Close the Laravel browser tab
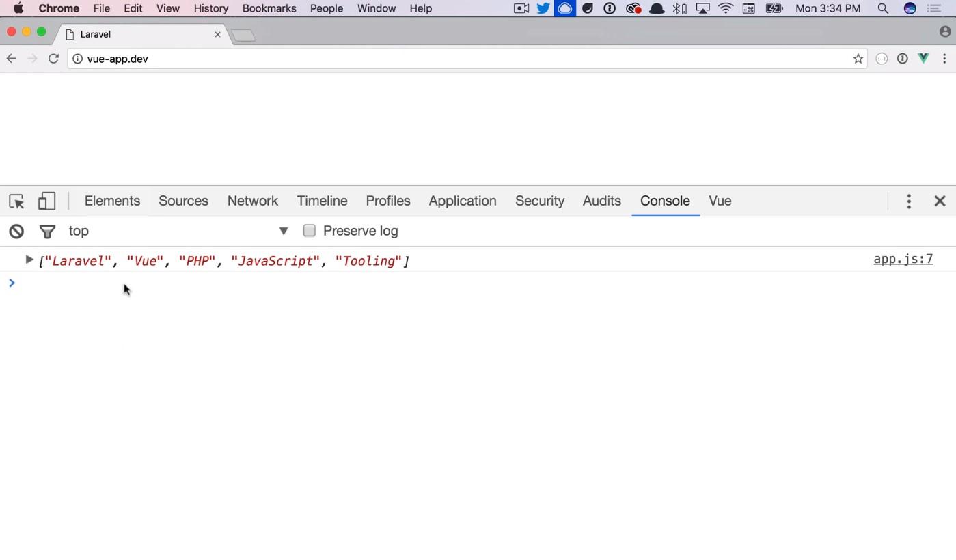The height and width of the screenshot is (560, 956). (217, 34)
